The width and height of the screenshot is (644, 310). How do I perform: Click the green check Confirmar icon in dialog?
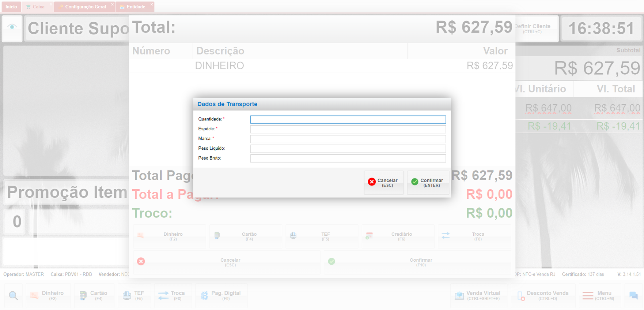click(415, 182)
